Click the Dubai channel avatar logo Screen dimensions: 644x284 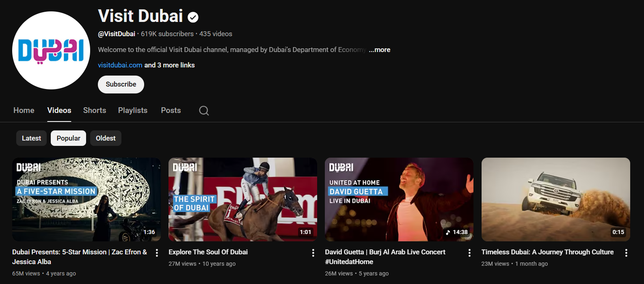coord(51,50)
